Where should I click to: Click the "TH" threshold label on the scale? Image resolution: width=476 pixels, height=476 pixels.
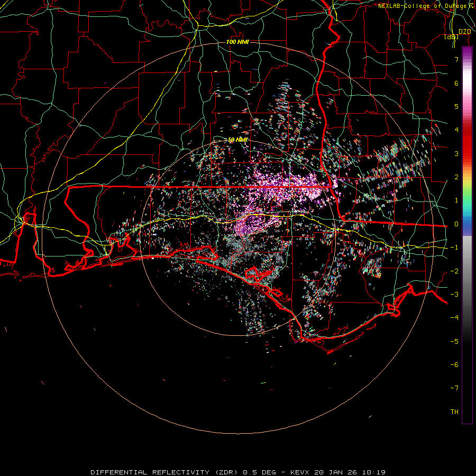click(x=454, y=412)
